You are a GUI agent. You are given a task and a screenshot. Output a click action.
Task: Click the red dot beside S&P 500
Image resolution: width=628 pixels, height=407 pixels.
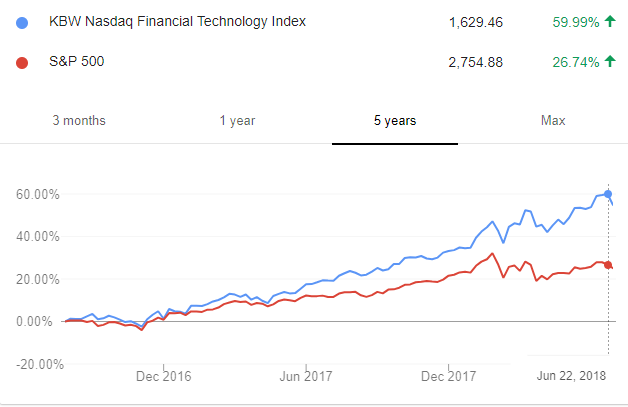22,63
